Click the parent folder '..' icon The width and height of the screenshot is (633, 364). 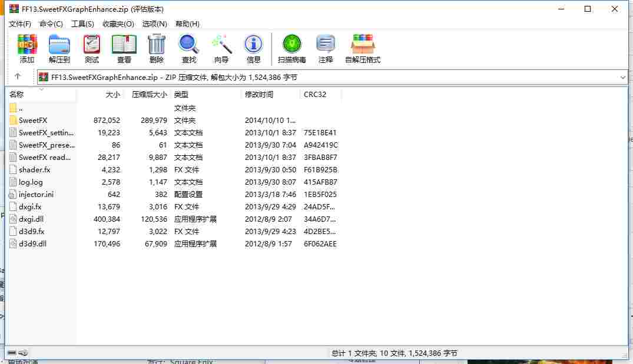pos(13,108)
